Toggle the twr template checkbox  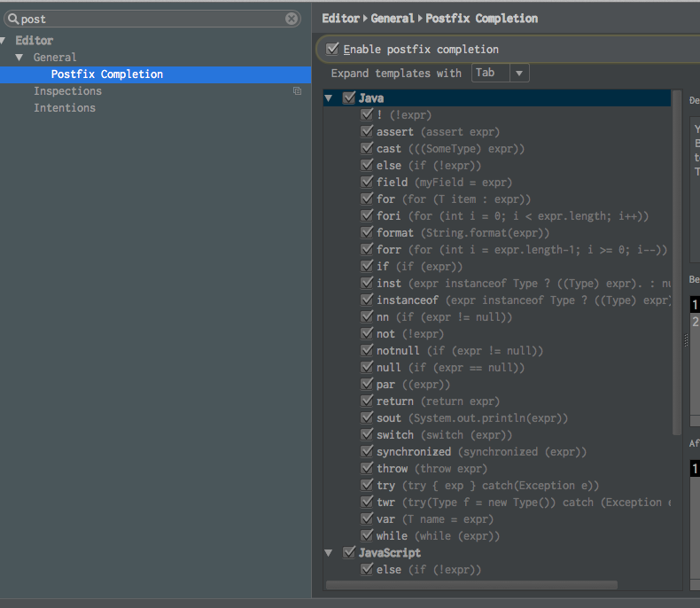367,502
